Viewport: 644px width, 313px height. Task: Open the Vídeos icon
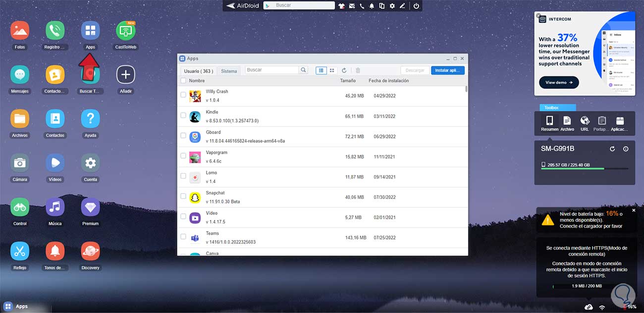[x=55, y=163]
